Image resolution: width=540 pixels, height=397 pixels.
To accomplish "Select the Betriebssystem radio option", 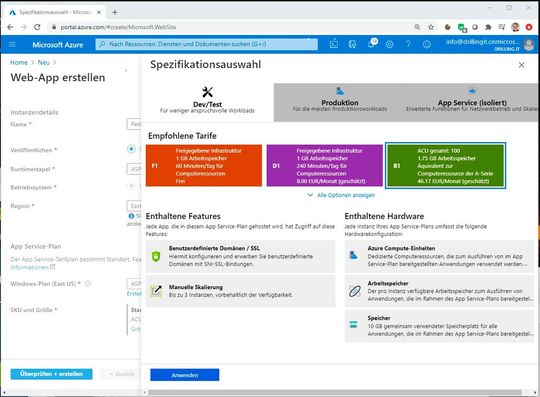I will (131, 186).
